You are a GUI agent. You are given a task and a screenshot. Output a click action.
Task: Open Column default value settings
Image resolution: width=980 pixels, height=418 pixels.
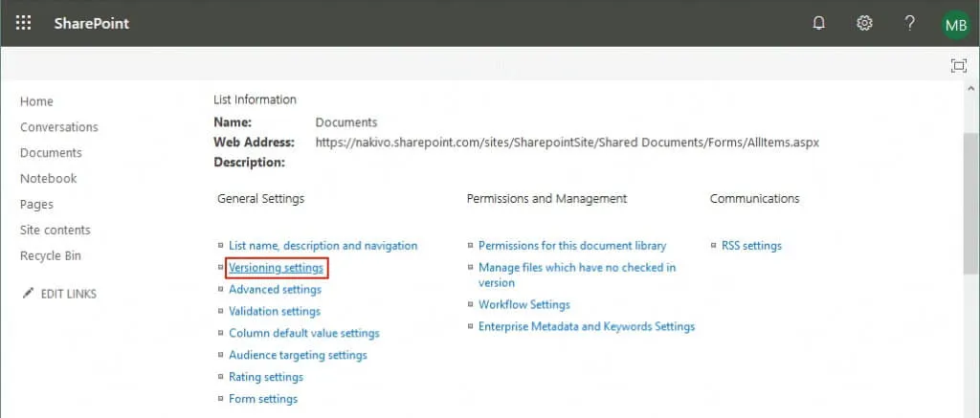[303, 334]
